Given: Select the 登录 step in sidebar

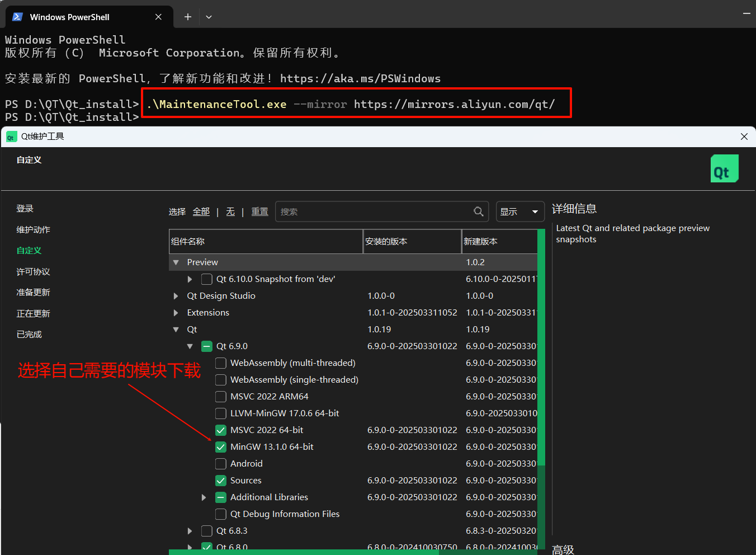Looking at the screenshot, I should point(25,209).
